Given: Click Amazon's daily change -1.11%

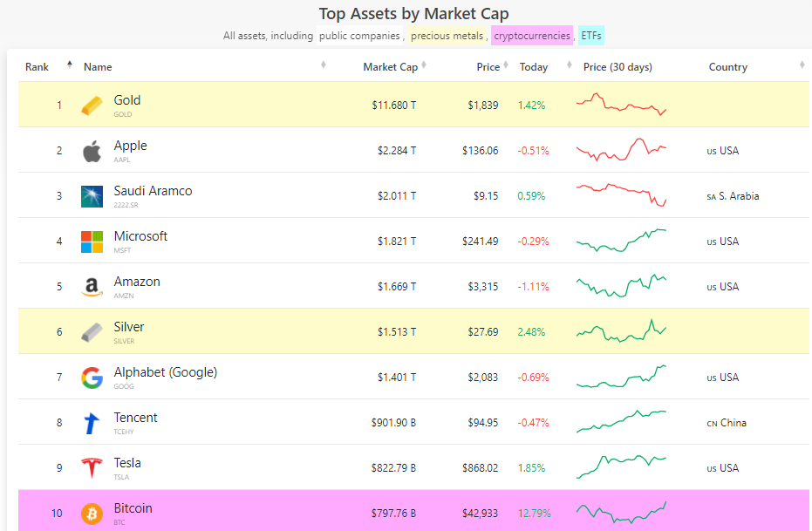Looking at the screenshot, I should [534, 287].
